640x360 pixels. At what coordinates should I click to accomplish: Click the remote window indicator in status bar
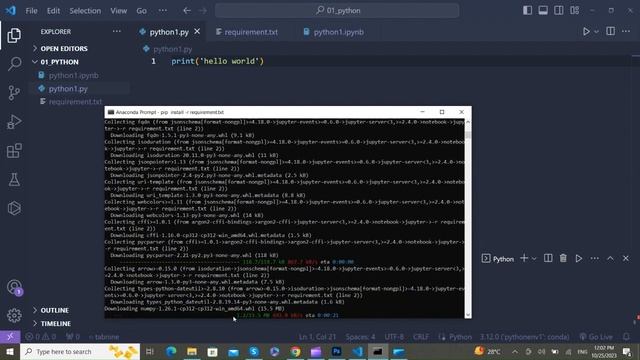pyautogui.click(x=10, y=337)
